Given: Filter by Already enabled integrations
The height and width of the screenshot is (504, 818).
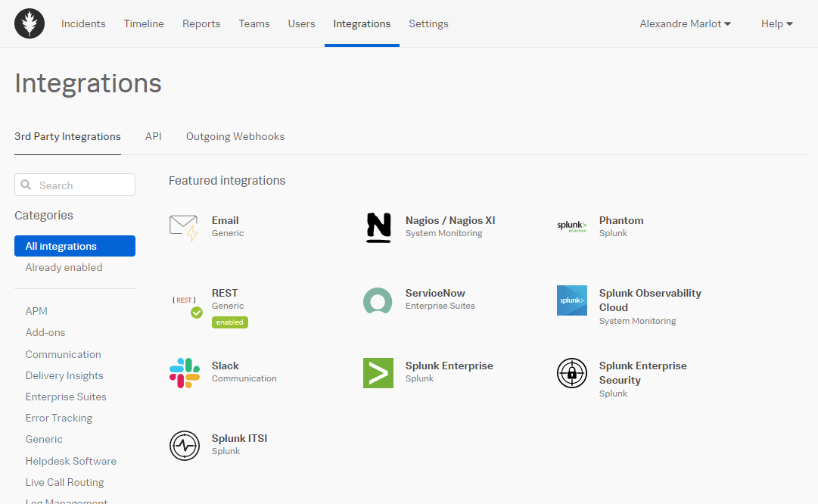Looking at the screenshot, I should pyautogui.click(x=64, y=267).
